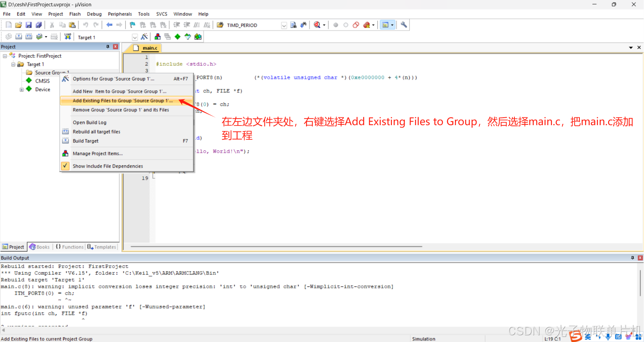
Task: Open the Project menu
Action: 56,14
